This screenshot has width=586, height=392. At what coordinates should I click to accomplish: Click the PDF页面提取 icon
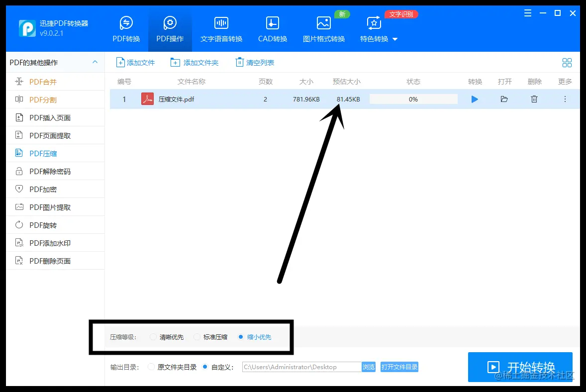(19, 135)
